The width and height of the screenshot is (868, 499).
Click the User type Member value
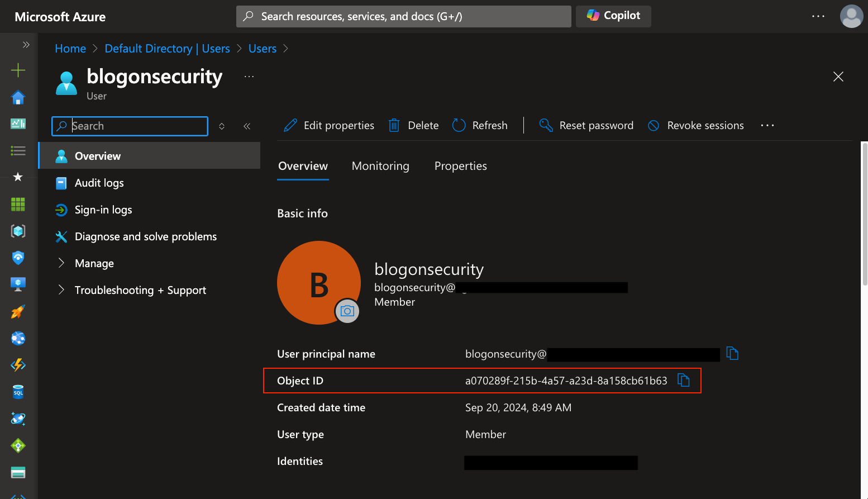click(485, 434)
